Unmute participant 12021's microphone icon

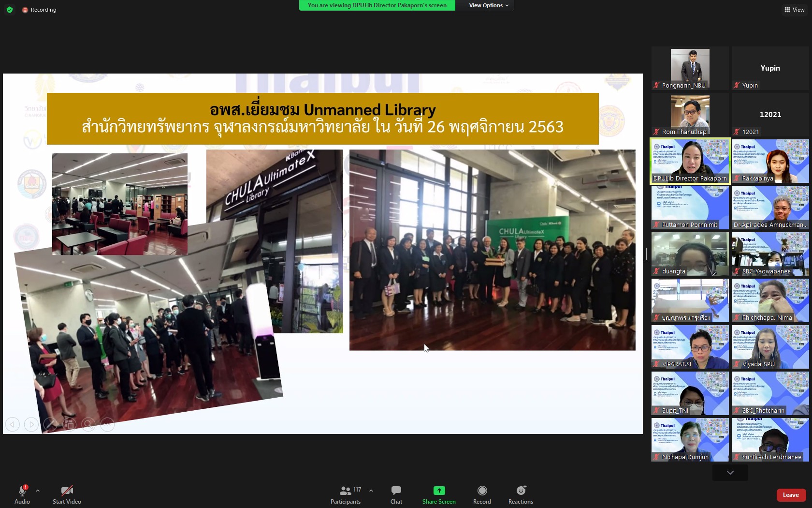(x=736, y=132)
